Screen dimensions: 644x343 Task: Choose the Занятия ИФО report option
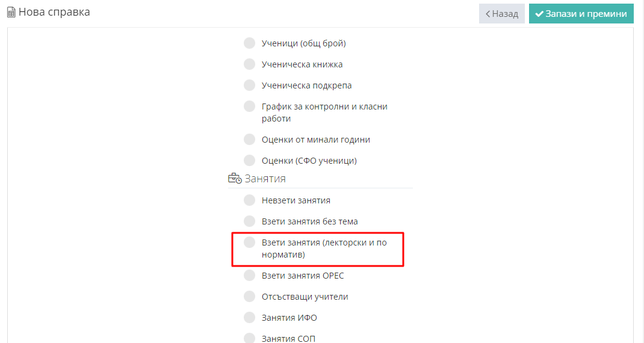(x=249, y=318)
